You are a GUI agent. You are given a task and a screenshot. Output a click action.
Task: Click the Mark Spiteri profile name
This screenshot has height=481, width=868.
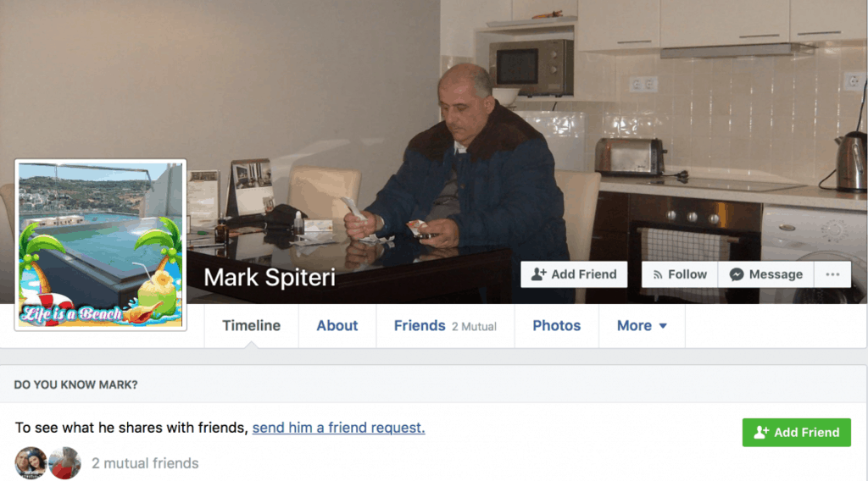(x=269, y=277)
